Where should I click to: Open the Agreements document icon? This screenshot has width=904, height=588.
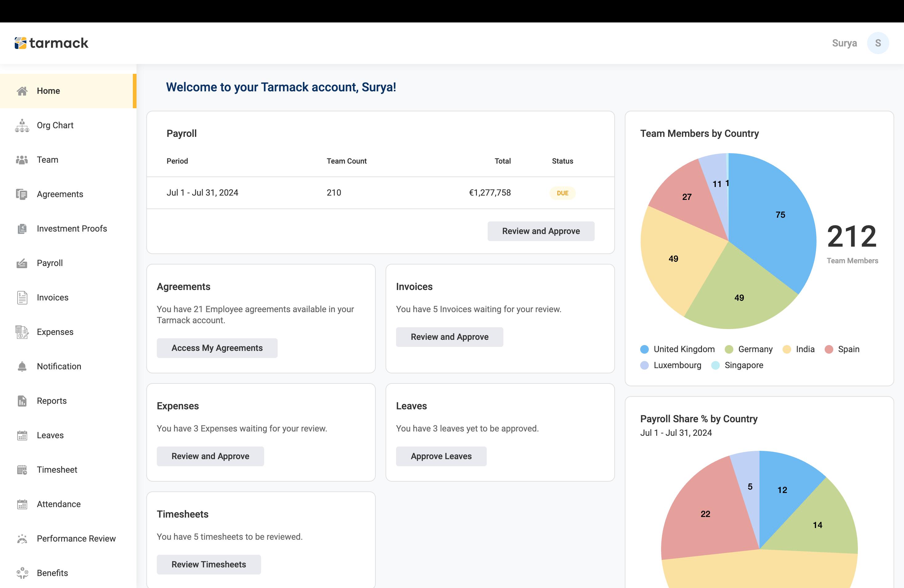coord(22,194)
